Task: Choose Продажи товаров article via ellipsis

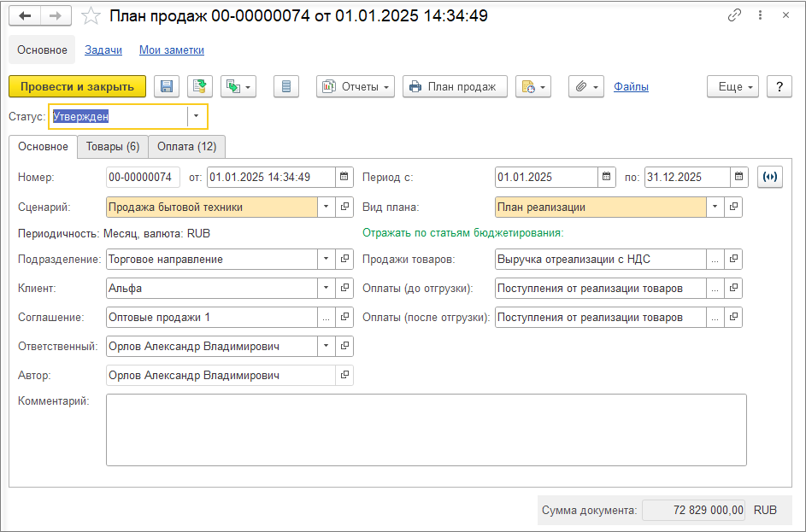Action: pyautogui.click(x=715, y=260)
